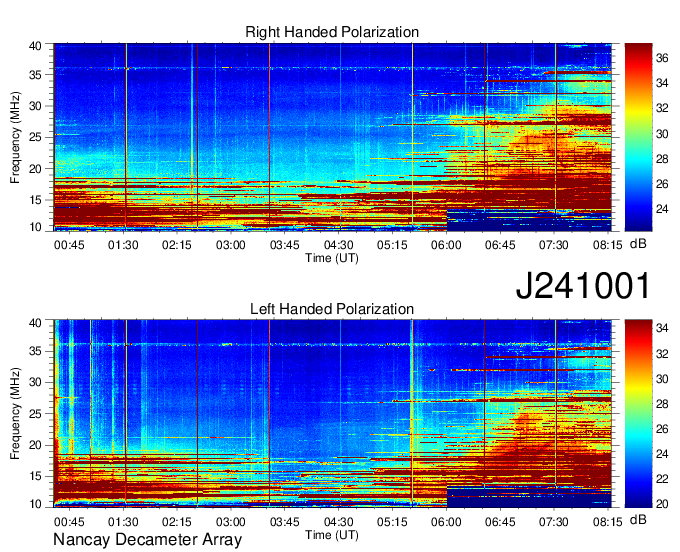This screenshot has height=552, width=680.
Task: Click the 25 MHz tick on the Right Handed frequency axis
Action: (x=35, y=137)
